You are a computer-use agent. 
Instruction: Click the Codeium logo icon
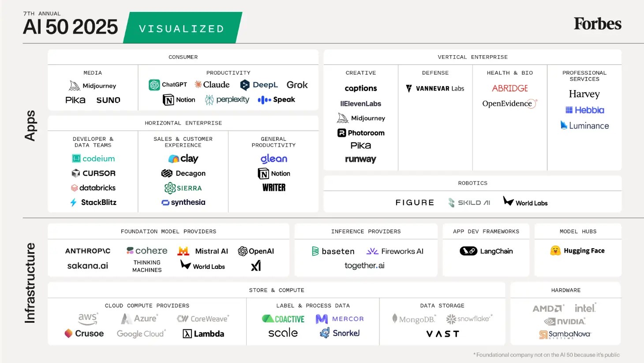(76, 159)
